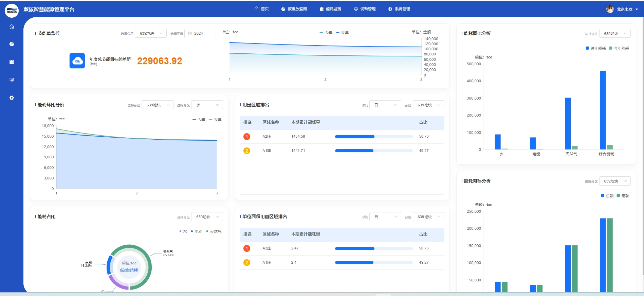This screenshot has height=296, width=644.
Task: Open 639地块 dropdown in 能耗对标分析
Action: pos(615,181)
